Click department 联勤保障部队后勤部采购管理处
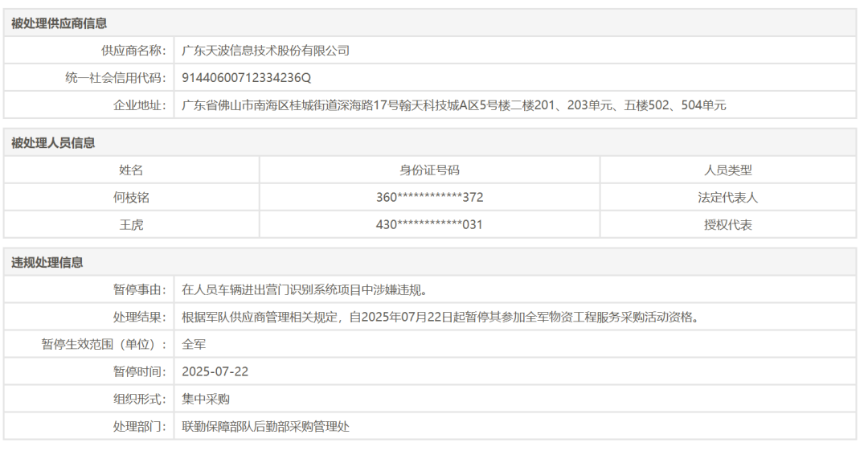Image resolution: width=868 pixels, height=455 pixels. (266, 426)
